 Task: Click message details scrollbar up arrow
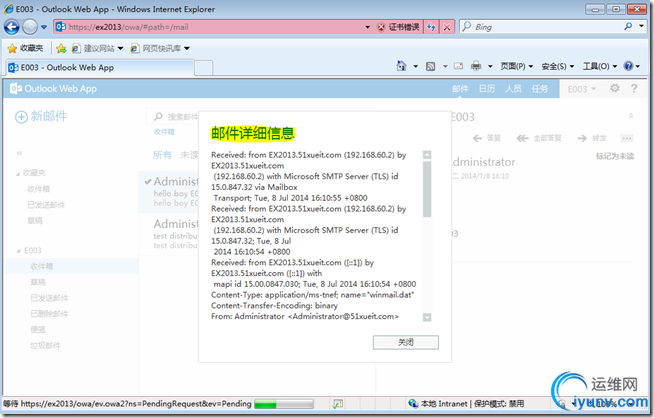(427, 155)
